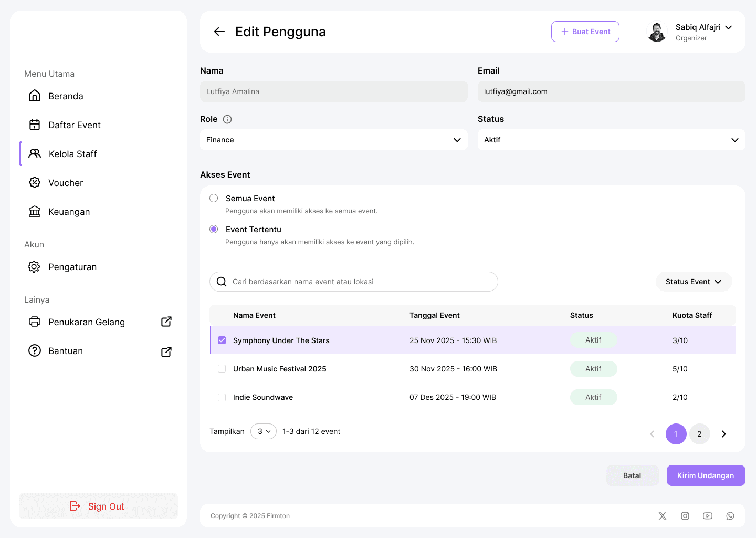
Task: Open the WhatsApp footer icon
Action: [x=730, y=516]
